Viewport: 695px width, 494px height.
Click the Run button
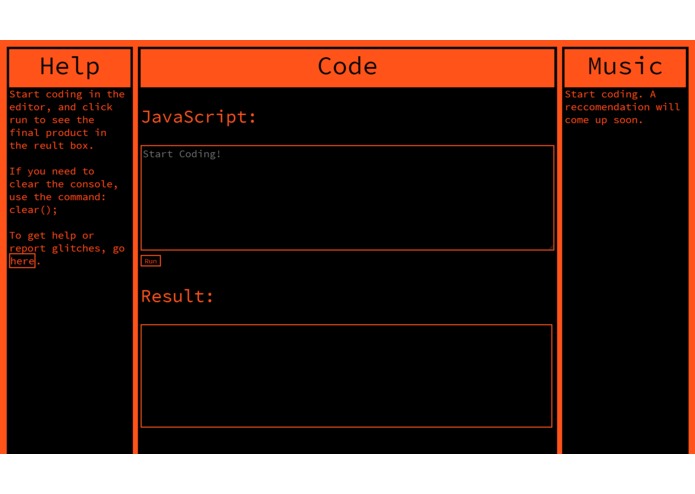point(151,261)
